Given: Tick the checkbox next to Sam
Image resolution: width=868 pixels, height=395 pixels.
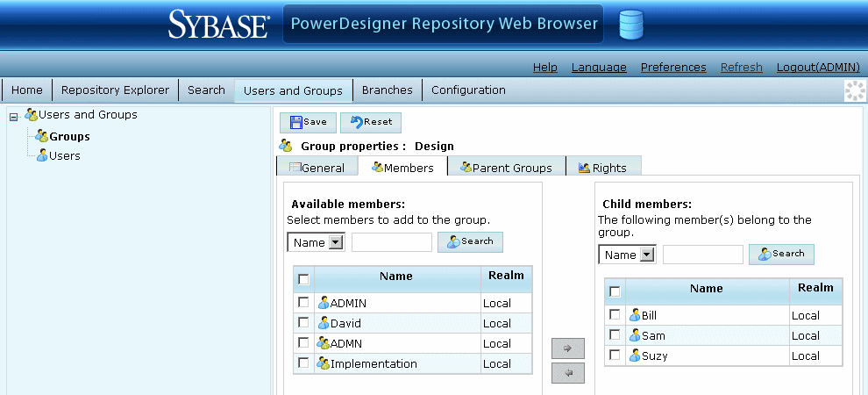Looking at the screenshot, I should pos(615,334).
